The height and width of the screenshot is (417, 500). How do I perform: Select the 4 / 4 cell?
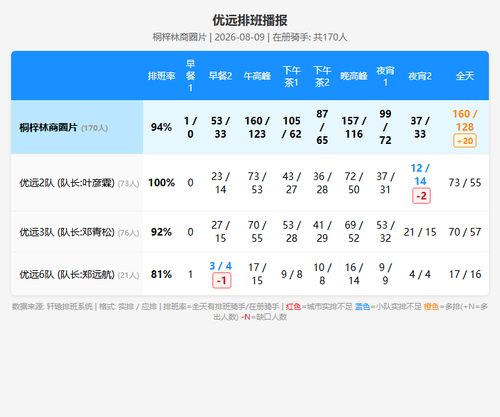click(420, 274)
